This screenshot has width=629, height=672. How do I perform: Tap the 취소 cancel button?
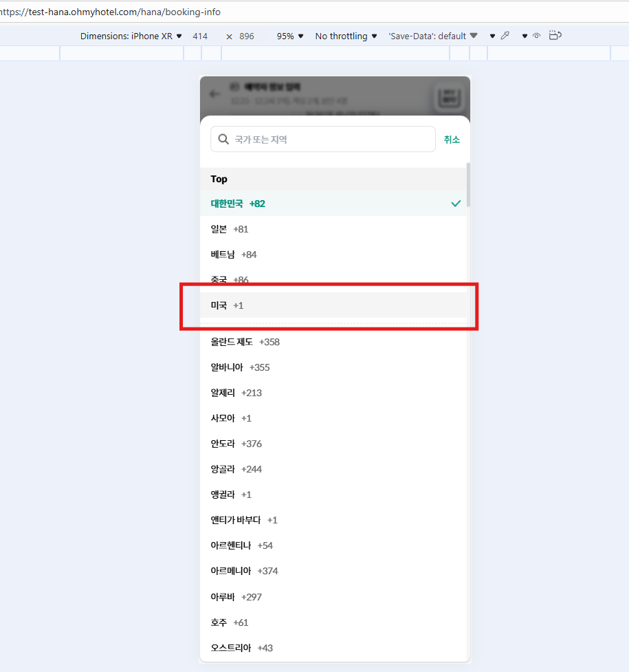pos(452,140)
